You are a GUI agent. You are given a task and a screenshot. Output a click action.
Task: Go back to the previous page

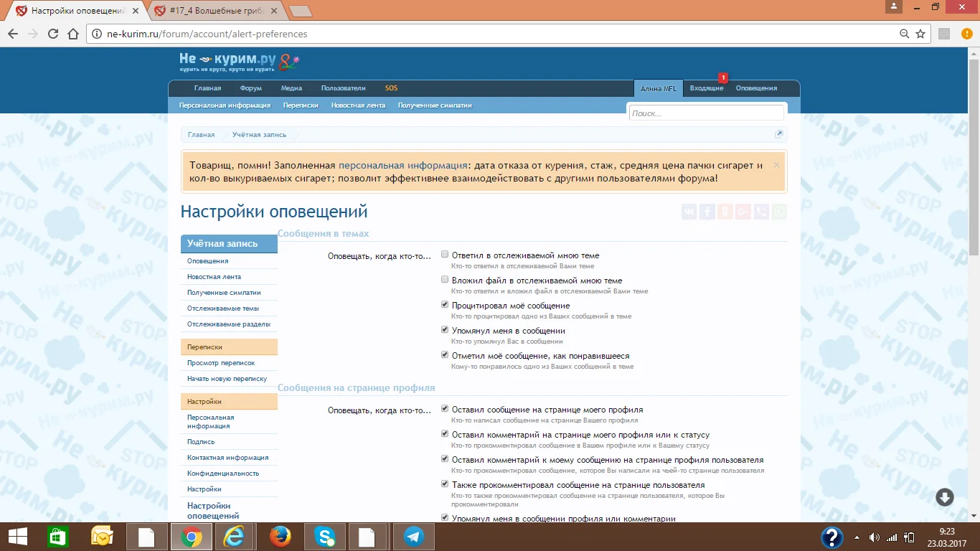(12, 34)
